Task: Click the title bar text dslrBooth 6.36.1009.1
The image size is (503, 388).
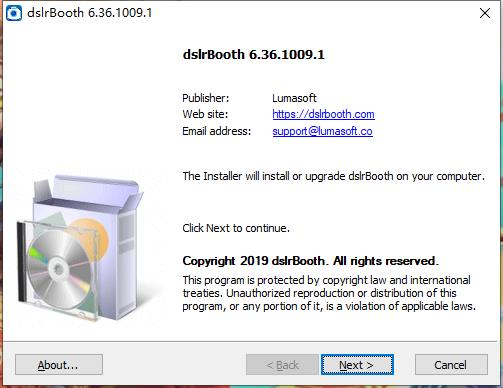Action: tap(90, 13)
